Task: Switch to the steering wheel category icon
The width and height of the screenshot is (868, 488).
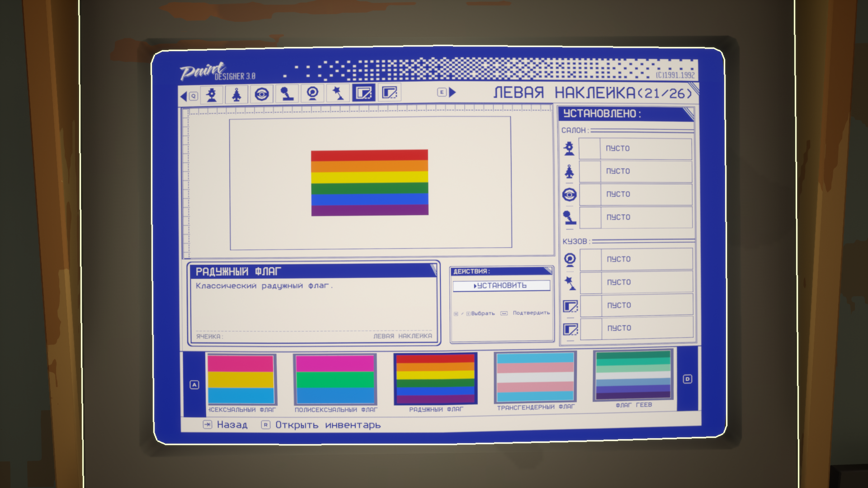Action: click(x=262, y=94)
